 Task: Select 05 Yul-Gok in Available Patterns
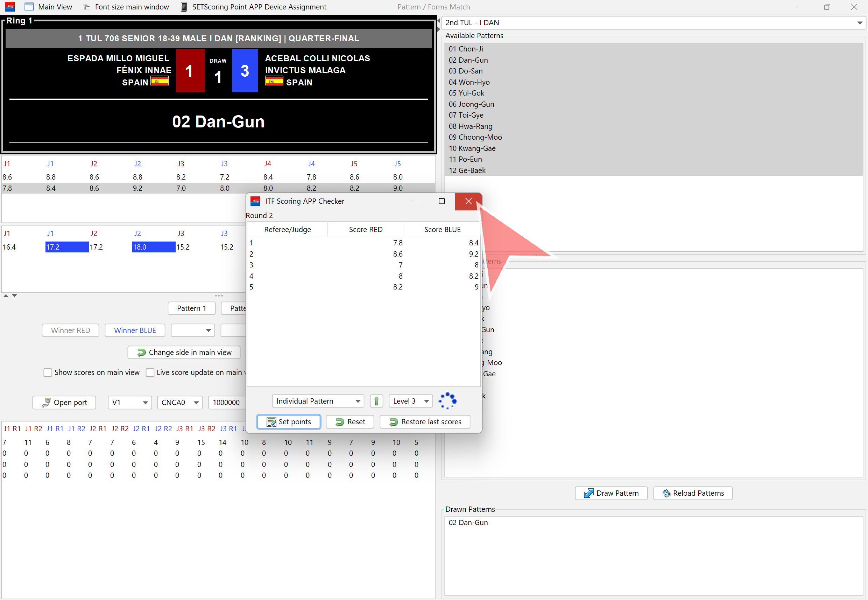[654, 93]
